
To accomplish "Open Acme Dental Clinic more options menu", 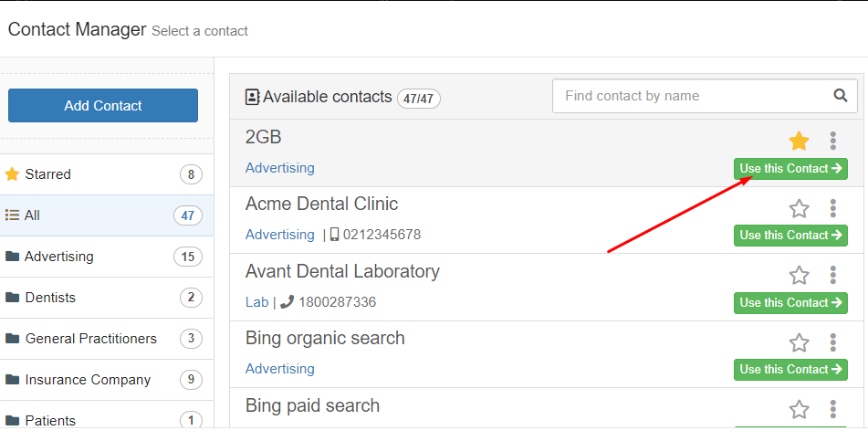I will pos(832,208).
